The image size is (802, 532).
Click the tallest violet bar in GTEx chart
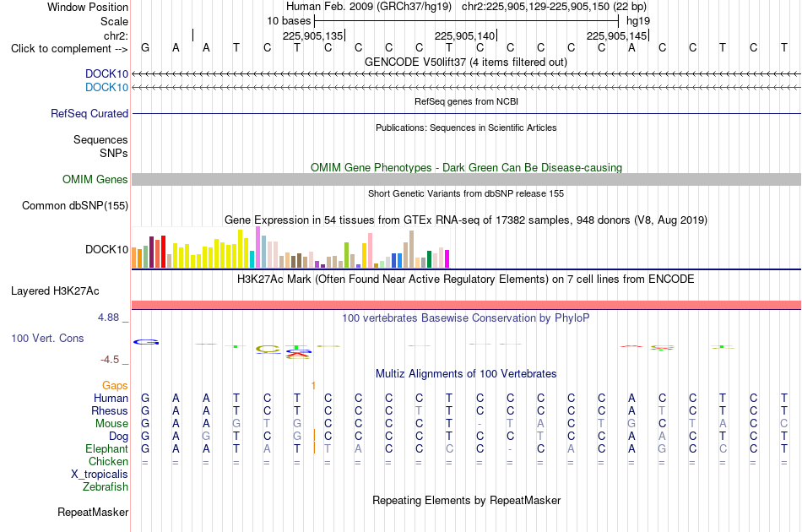257,247
